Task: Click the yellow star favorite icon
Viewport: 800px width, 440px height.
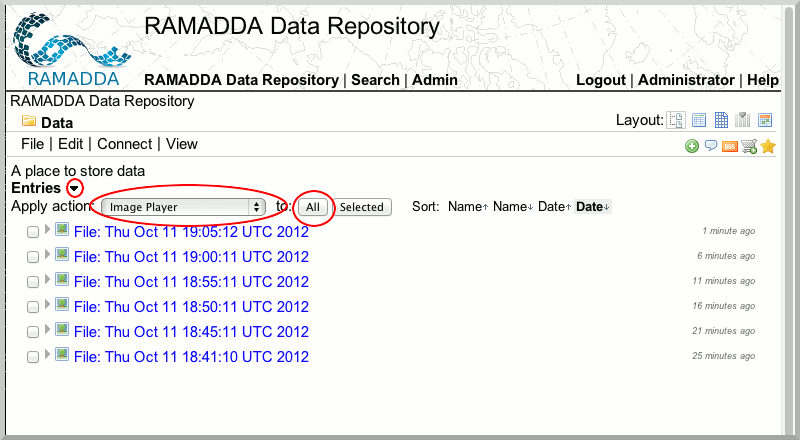Action: point(768,147)
